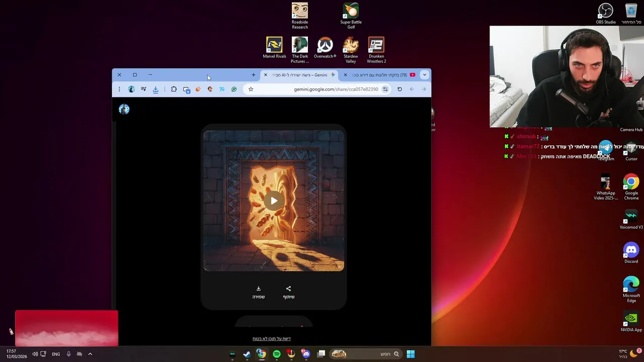Viewport: 644px width, 362px height.
Task: Open a new Chrome tab
Action: pos(254,75)
